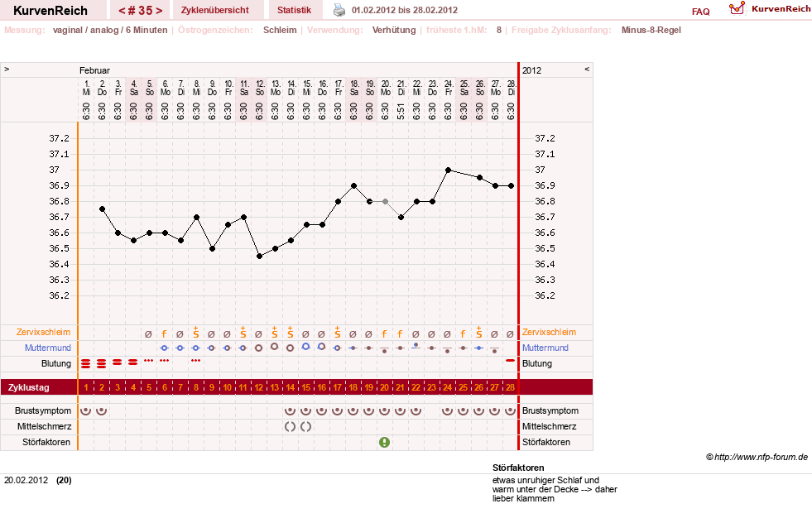Click cycle day 1 in Zyklustag row
812x523 pixels.
(86, 387)
